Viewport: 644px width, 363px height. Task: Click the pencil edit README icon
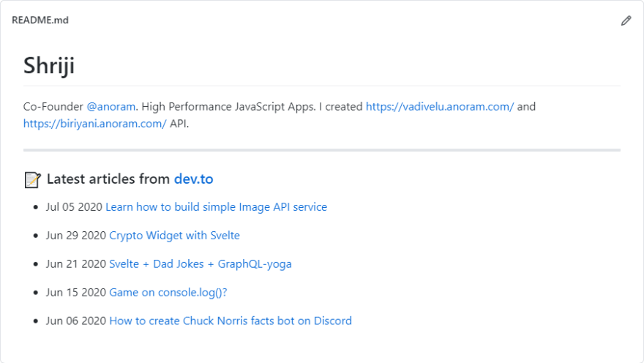(626, 20)
